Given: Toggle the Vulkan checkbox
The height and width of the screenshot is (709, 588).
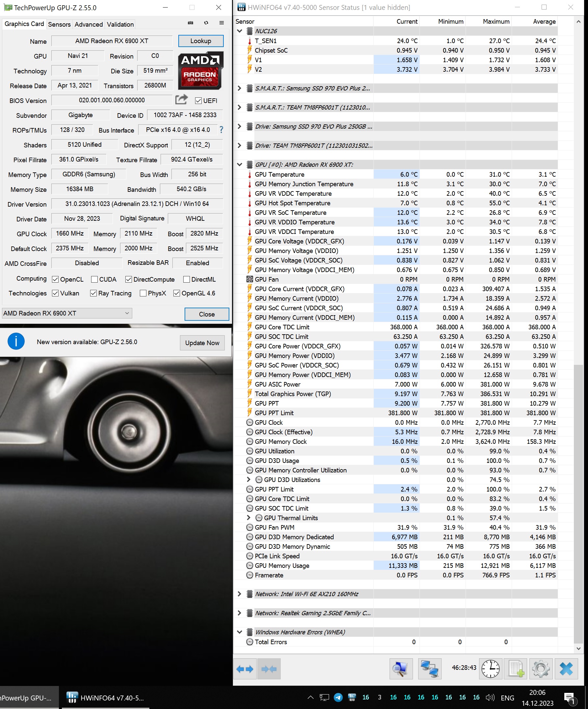Looking at the screenshot, I should tap(55, 293).
